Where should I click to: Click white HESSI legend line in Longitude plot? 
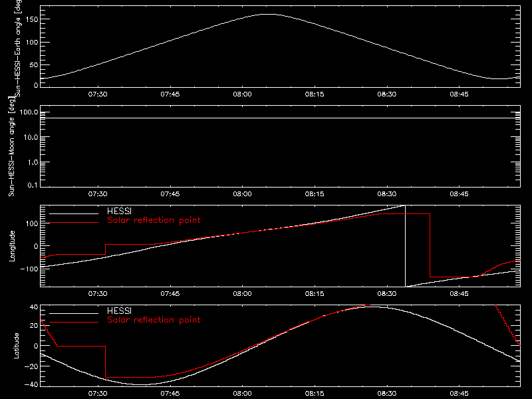point(74,213)
